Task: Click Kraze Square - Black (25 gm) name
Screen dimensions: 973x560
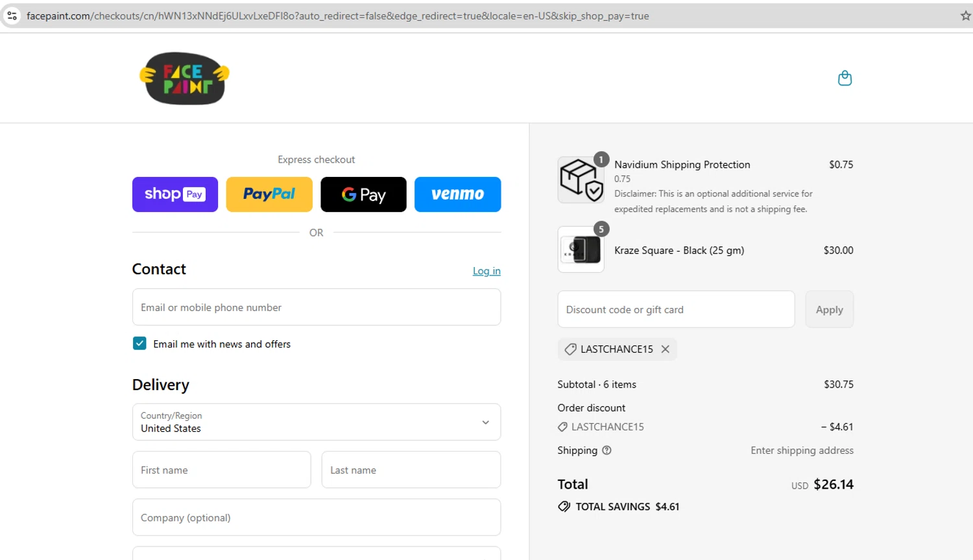Action: click(x=679, y=250)
